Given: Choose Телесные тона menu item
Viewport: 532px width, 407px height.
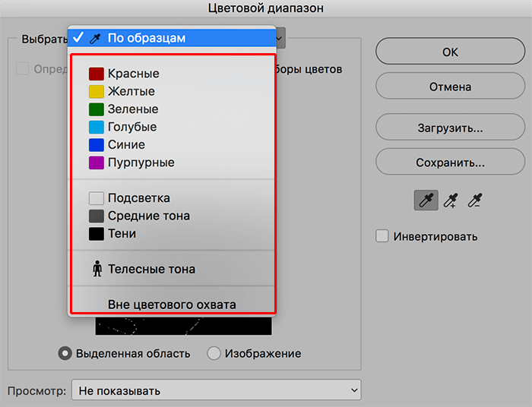Looking at the screenshot, I should tap(172, 269).
